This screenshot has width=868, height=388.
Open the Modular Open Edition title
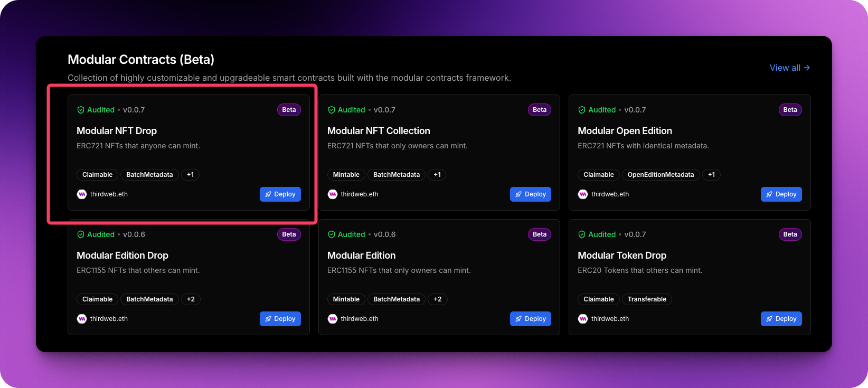point(625,131)
